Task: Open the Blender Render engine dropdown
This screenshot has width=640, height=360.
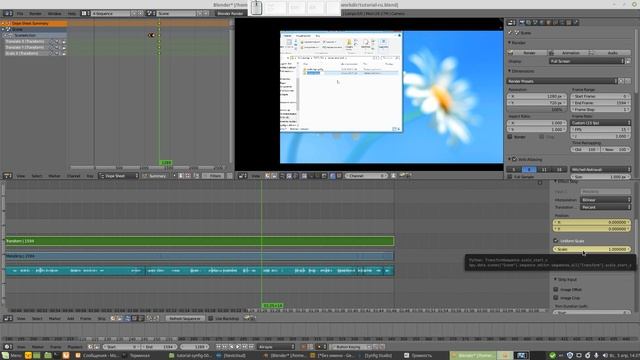Action: pos(231,13)
